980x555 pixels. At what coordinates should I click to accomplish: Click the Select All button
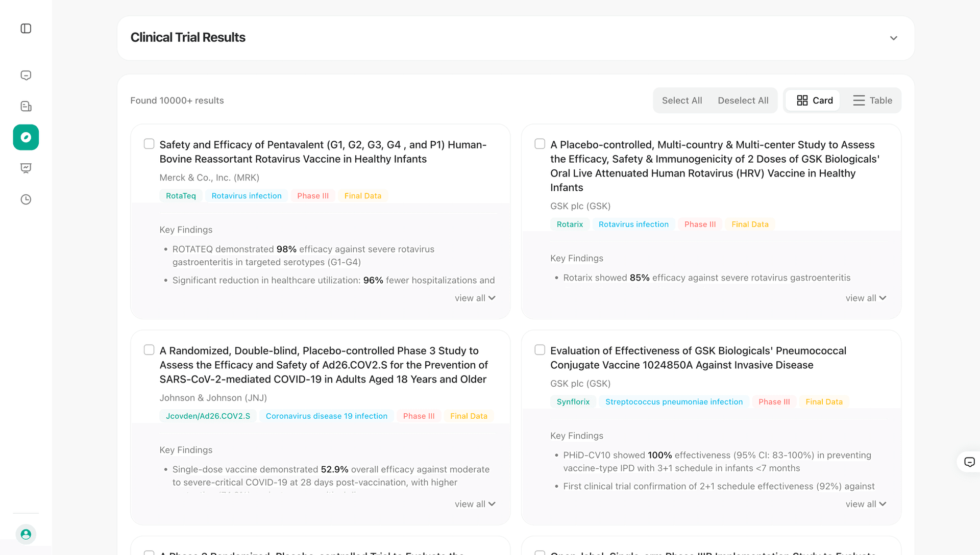coord(682,100)
